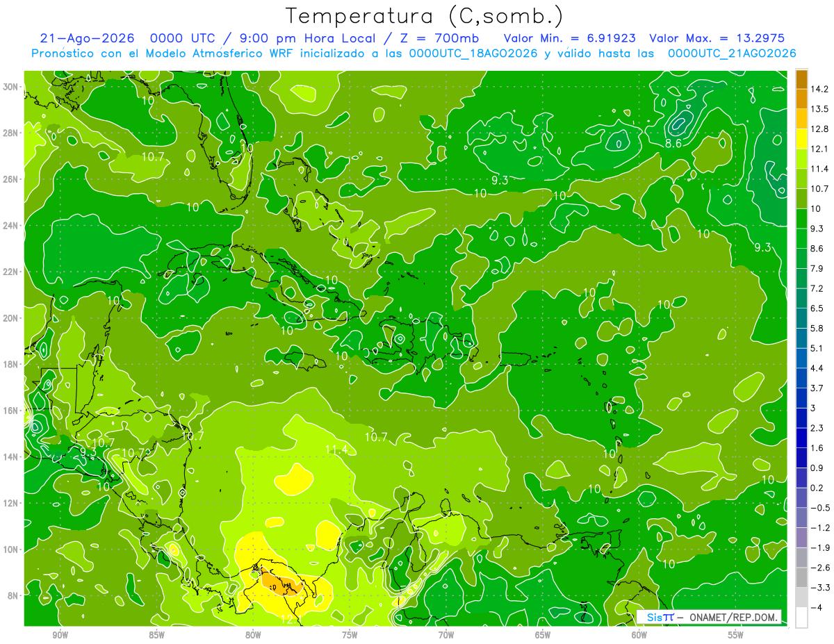The image size is (834, 644).
Task: Click the "-4" value on the color scale
Action: pos(817,608)
